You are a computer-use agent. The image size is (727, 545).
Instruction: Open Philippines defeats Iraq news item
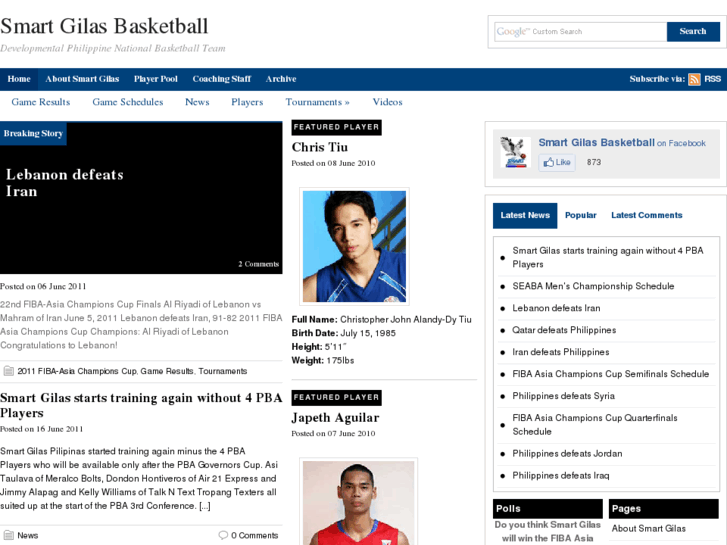561,476
